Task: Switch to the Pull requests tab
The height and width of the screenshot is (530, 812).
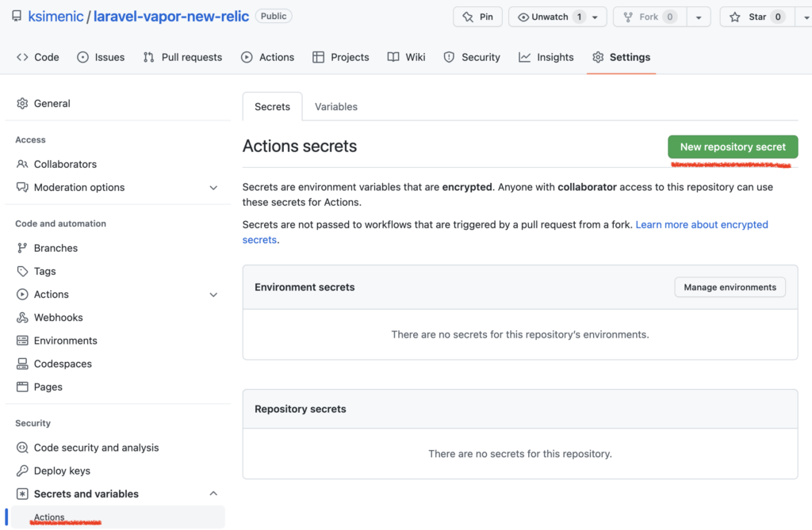Action: point(182,58)
